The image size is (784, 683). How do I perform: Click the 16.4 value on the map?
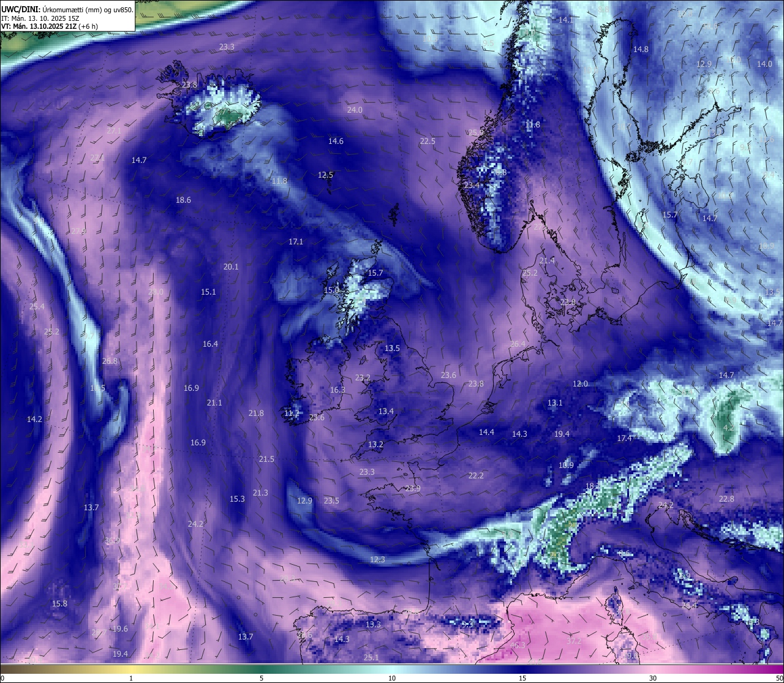click(x=210, y=344)
